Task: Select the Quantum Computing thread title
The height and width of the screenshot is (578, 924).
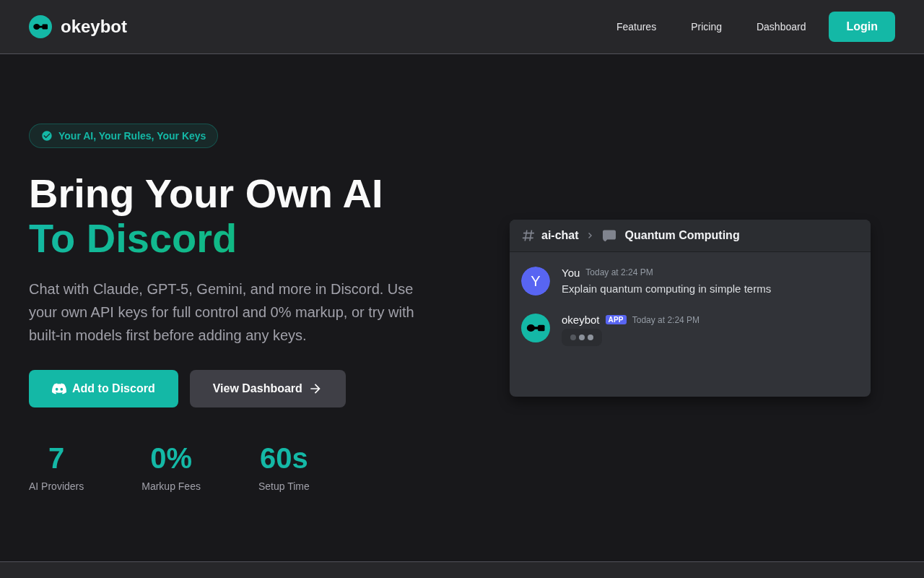Action: click(x=682, y=236)
